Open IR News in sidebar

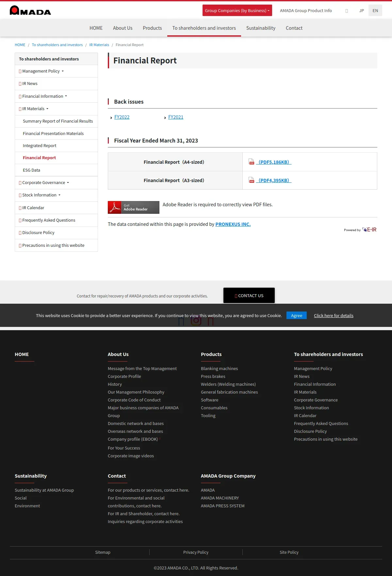point(56,84)
